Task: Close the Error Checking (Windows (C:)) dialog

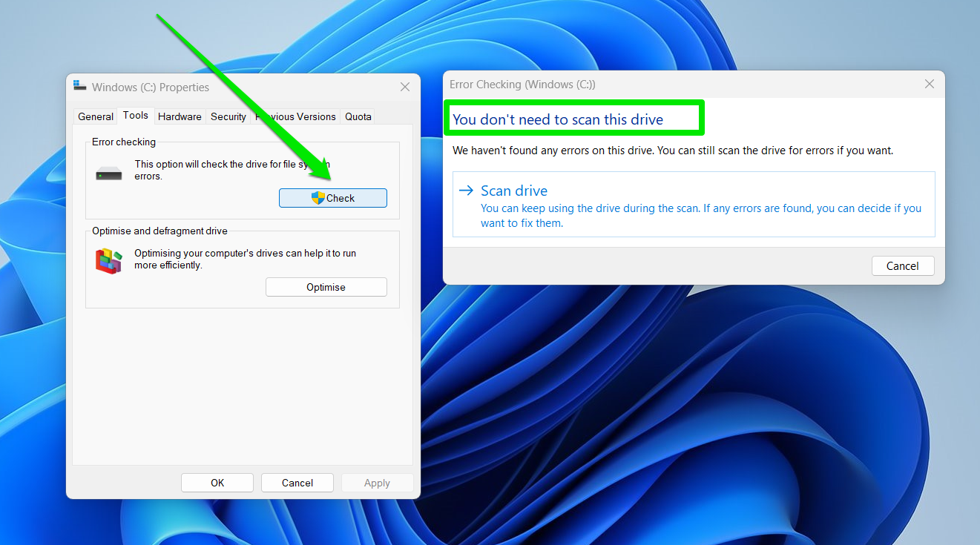Action: (930, 85)
